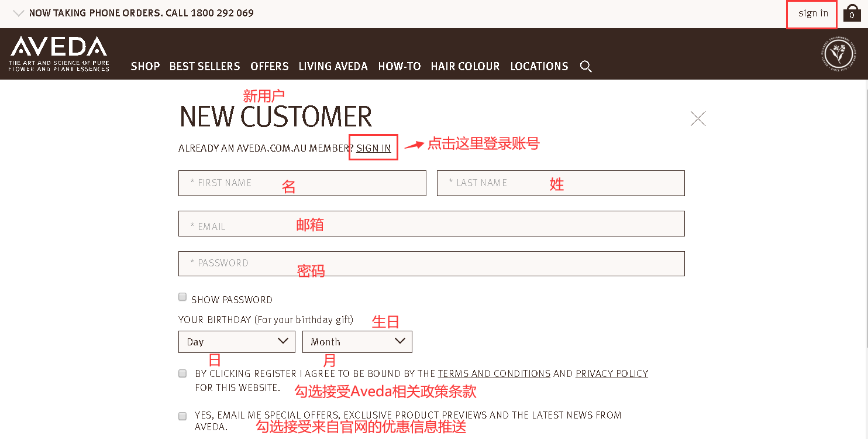Open the Shop menu

tap(145, 66)
